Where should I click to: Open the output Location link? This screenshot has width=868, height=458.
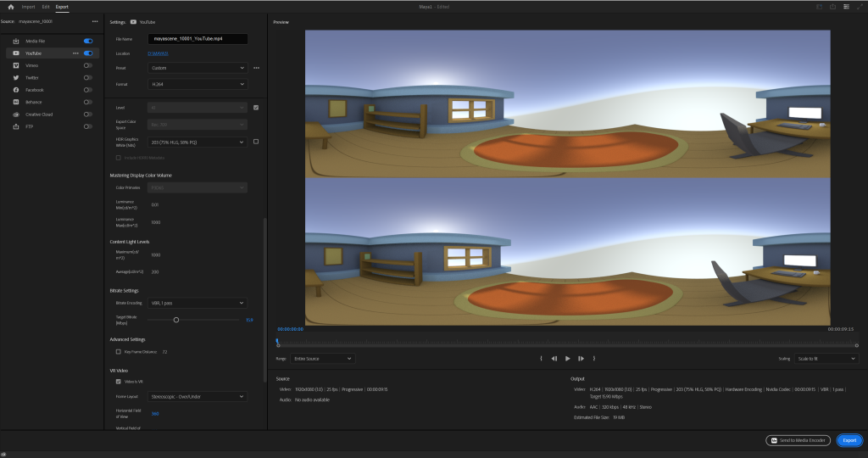tap(158, 53)
